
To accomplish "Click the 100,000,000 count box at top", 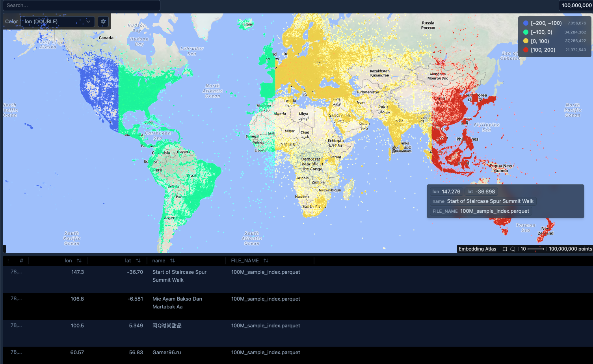I will [x=576, y=6].
